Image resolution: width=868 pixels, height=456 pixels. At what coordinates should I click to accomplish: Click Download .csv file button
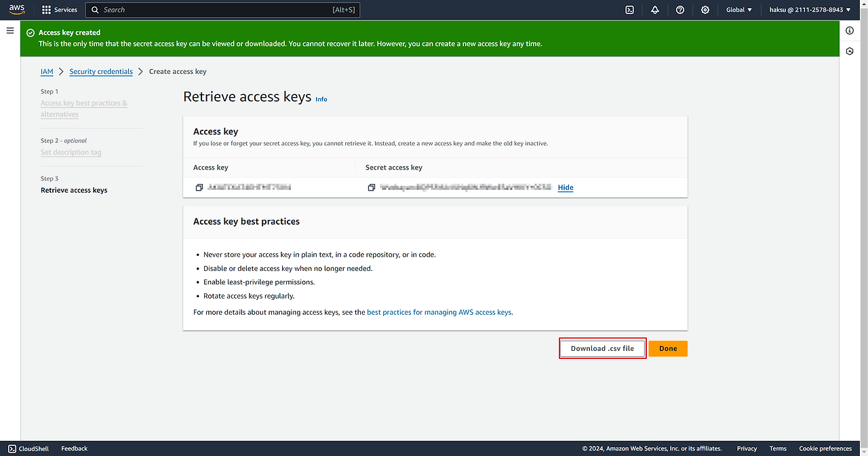[602, 348]
